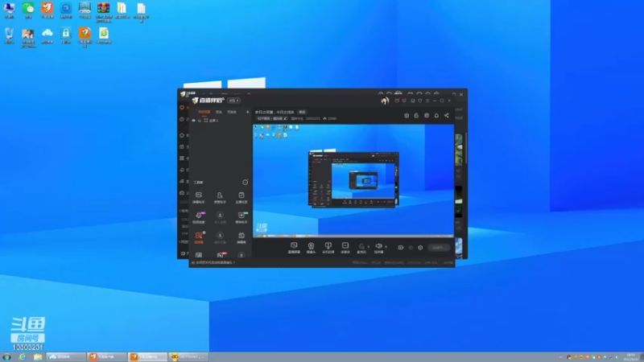Open microphone options dropdown arrow
The image size is (644, 362).
coord(369,247)
